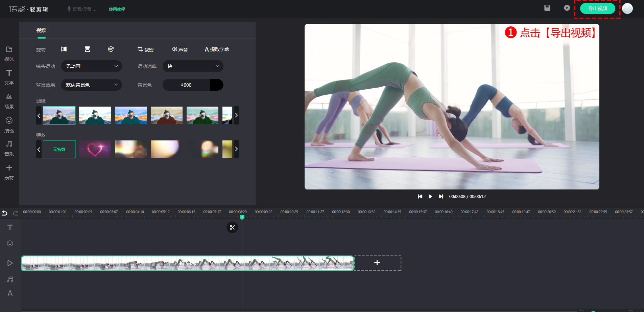Select the subtitle track A icon in timeline

pyautogui.click(x=10, y=293)
